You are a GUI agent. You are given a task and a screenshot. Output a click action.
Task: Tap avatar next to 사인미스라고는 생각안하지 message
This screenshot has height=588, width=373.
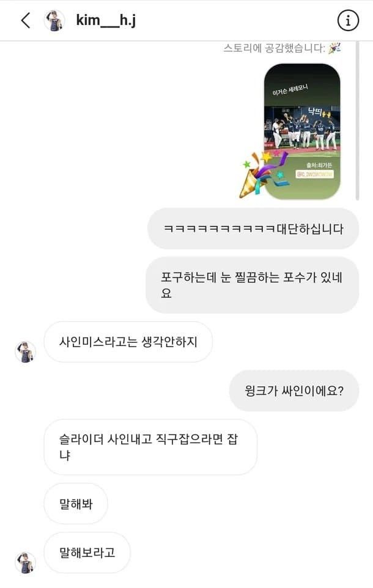coord(25,351)
